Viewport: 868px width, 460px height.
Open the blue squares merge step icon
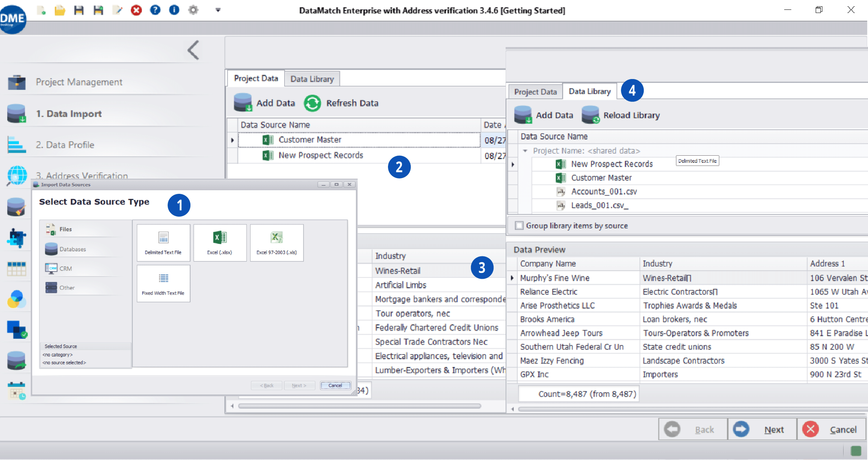pyautogui.click(x=16, y=329)
